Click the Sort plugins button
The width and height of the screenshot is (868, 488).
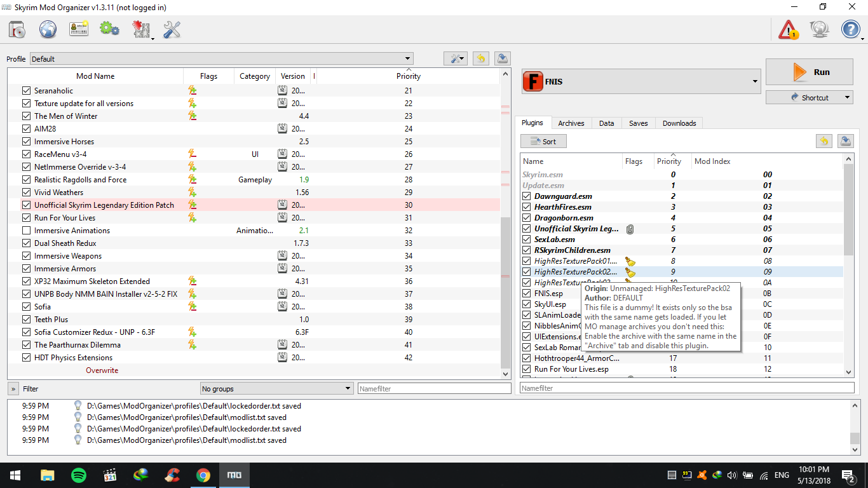[x=543, y=141]
